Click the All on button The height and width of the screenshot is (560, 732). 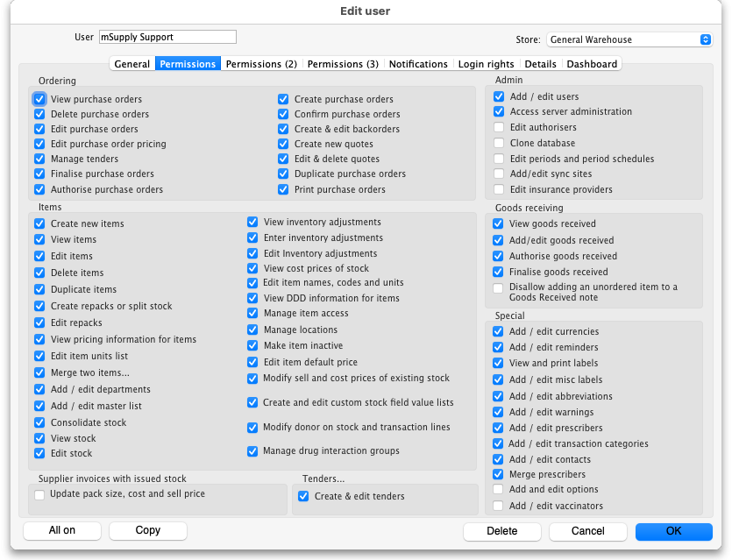click(62, 530)
